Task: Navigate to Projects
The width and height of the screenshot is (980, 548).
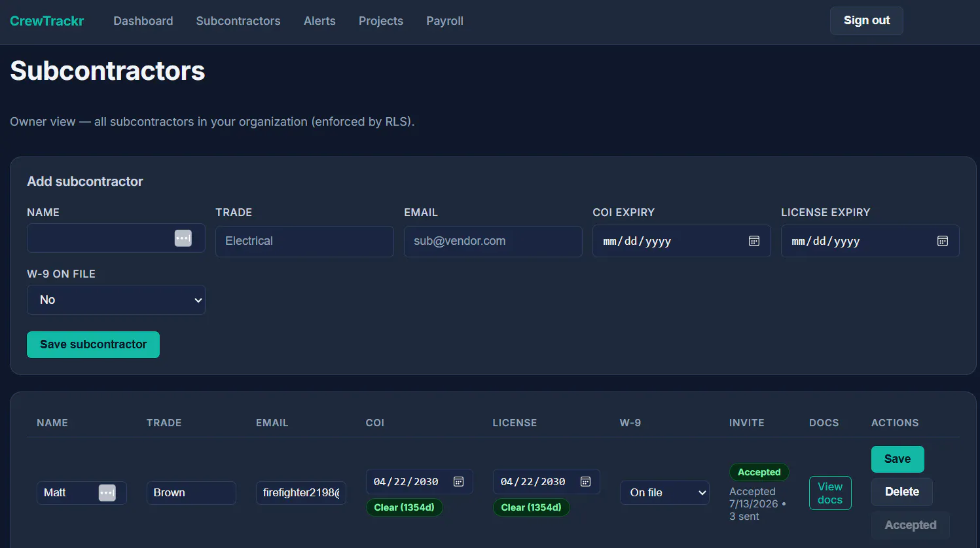Action: coord(381,21)
